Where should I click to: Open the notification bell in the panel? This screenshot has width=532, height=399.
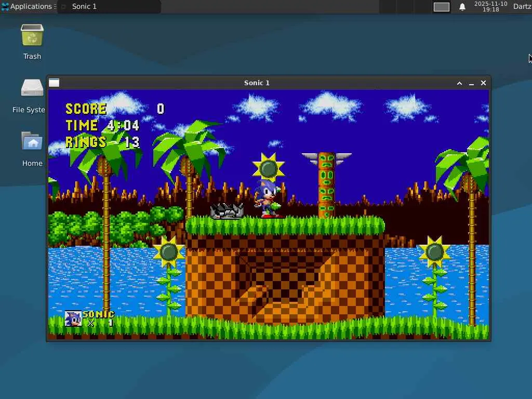pyautogui.click(x=462, y=7)
